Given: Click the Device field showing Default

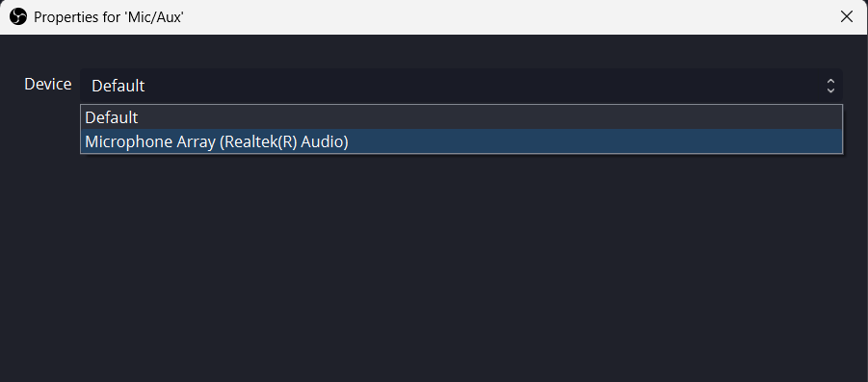Looking at the screenshot, I should [461, 86].
